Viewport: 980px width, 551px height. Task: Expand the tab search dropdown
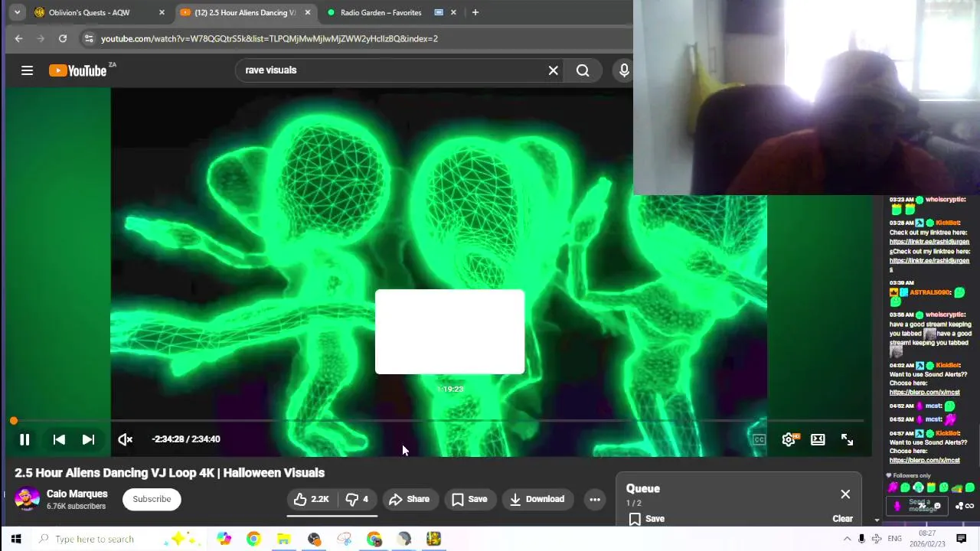point(17,12)
